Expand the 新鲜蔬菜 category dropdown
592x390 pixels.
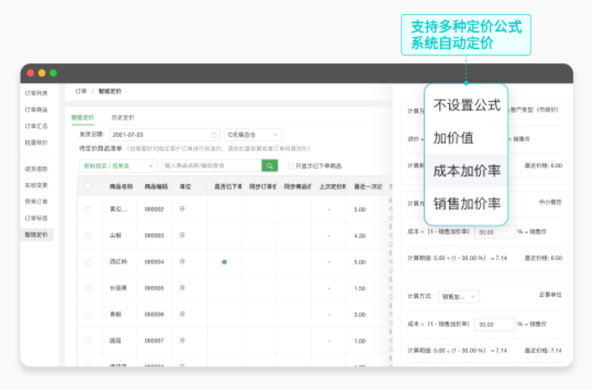[x=118, y=166]
